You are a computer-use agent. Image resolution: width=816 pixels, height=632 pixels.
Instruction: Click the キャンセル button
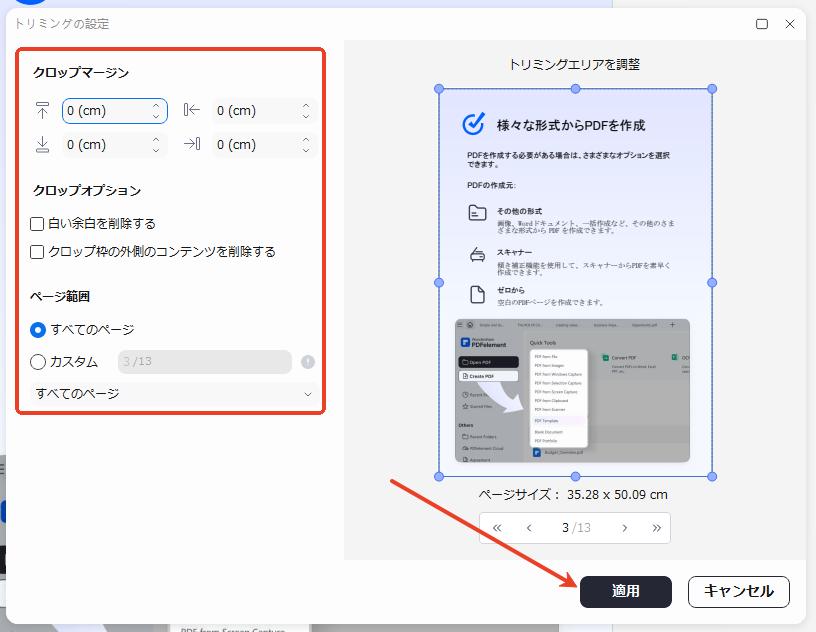click(738, 592)
